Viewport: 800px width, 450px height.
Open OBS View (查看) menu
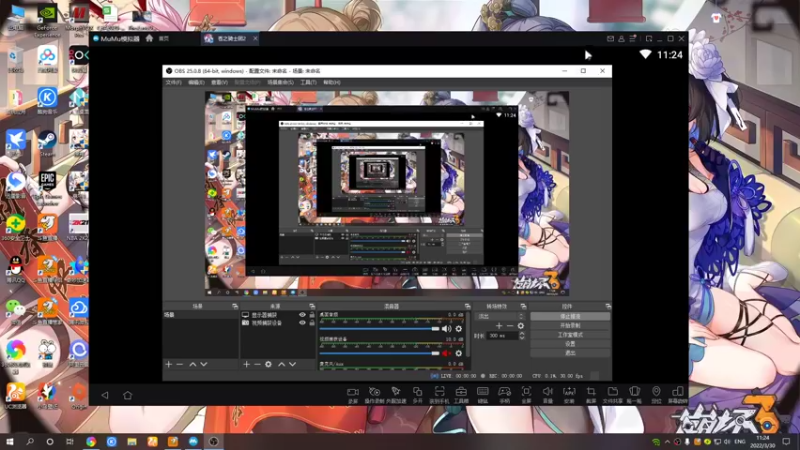219,83
